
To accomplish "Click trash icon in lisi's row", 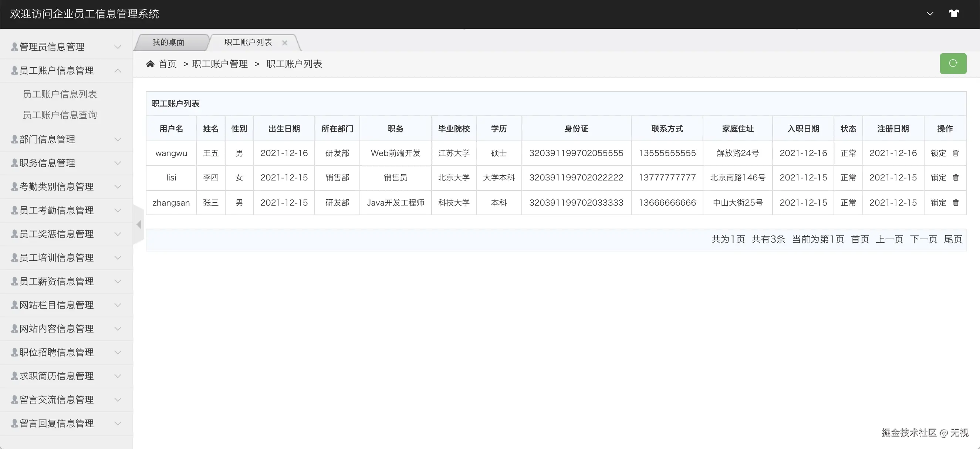I will point(956,177).
